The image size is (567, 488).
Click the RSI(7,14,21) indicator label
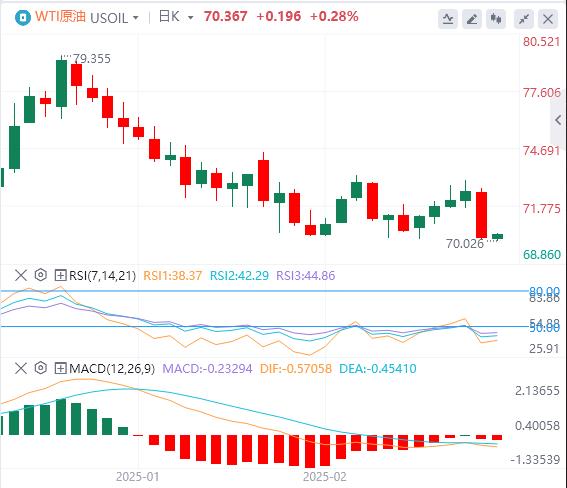coord(103,275)
